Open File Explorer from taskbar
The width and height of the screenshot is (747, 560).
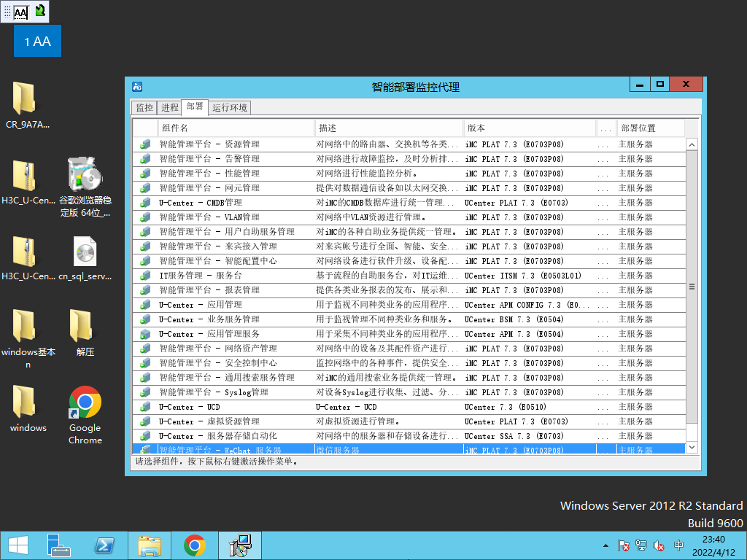tap(149, 545)
